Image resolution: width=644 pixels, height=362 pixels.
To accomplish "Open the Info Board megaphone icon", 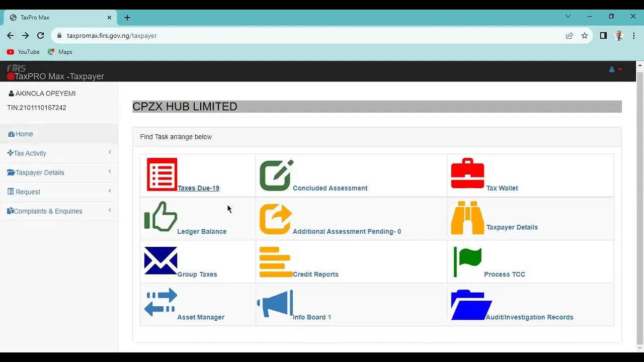I will (x=275, y=304).
